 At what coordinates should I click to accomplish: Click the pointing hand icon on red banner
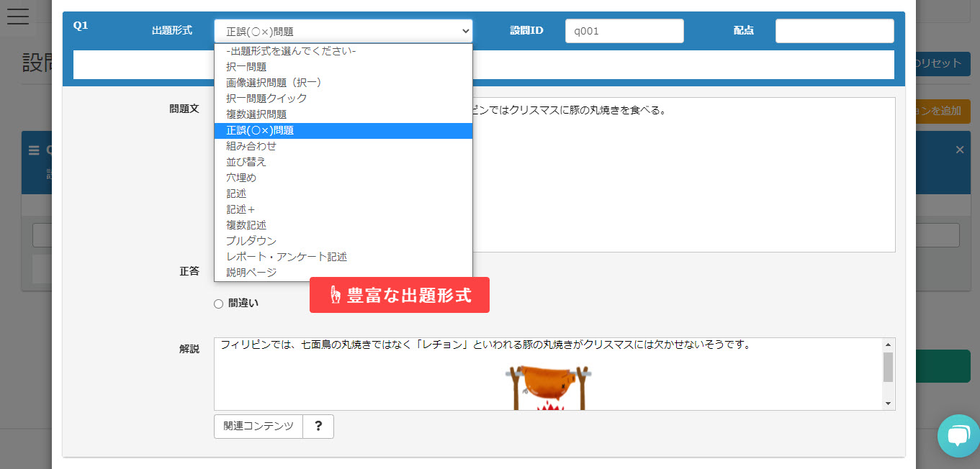pos(335,295)
